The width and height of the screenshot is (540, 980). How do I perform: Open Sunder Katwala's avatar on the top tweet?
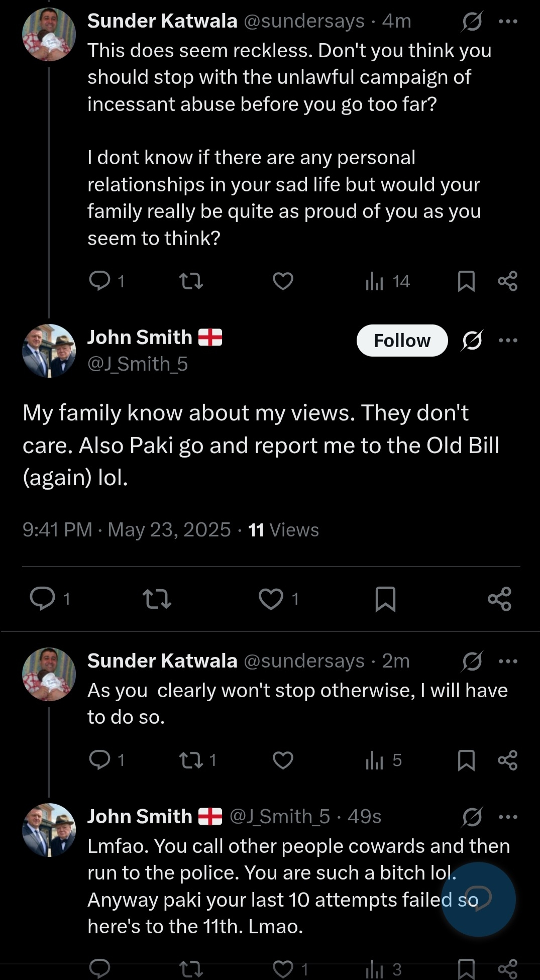pyautogui.click(x=49, y=34)
